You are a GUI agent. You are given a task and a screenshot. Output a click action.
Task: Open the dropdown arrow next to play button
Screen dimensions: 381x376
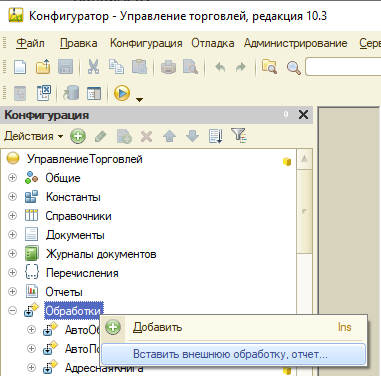[x=139, y=99]
